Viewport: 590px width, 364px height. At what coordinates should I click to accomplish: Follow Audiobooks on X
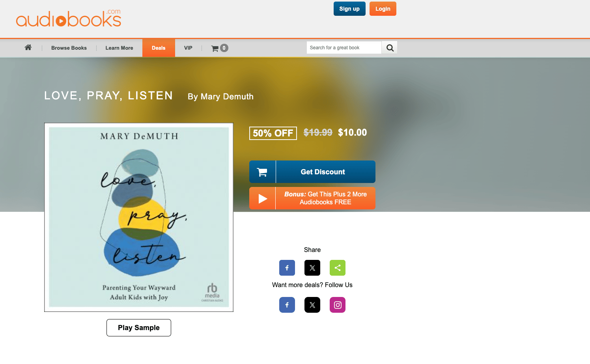(x=312, y=305)
